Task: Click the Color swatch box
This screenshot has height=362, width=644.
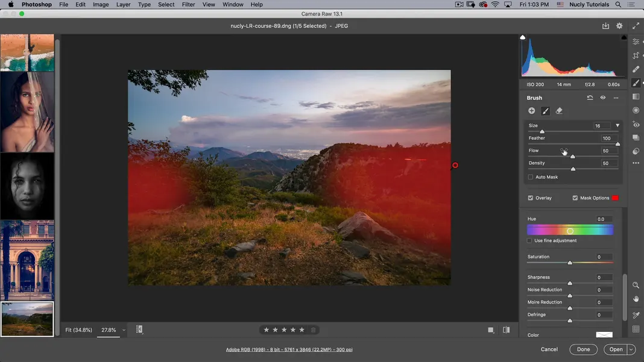Action: (x=604, y=335)
